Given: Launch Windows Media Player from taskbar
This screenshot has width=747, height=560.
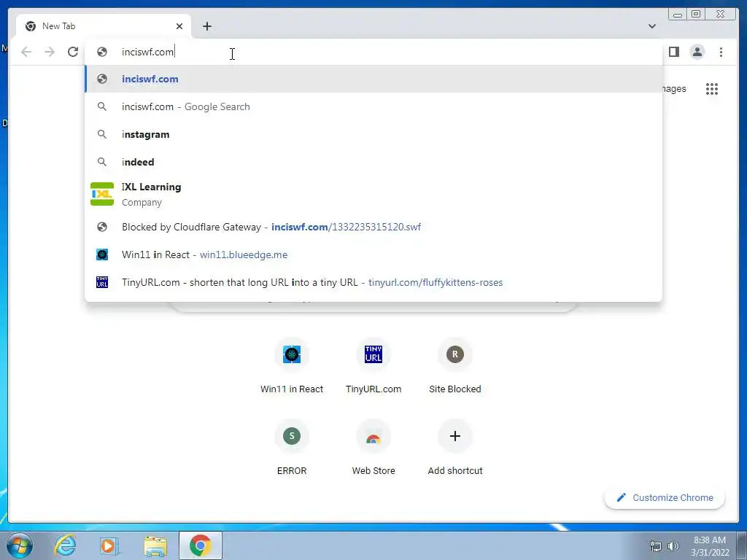Looking at the screenshot, I should coord(109,545).
